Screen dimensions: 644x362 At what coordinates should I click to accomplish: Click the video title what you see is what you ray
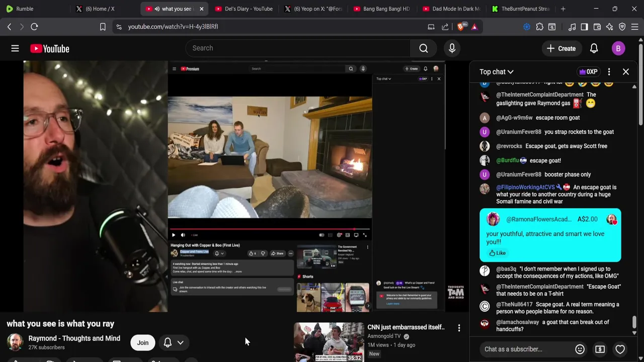pyautogui.click(x=60, y=324)
